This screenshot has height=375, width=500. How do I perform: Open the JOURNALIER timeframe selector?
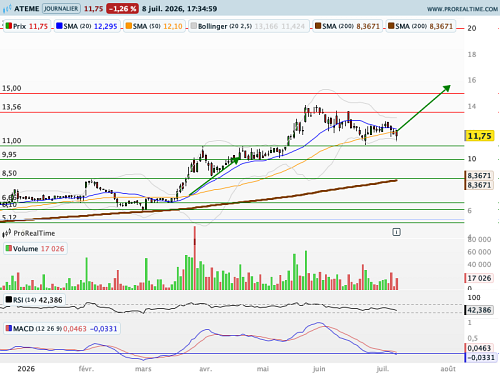click(61, 9)
